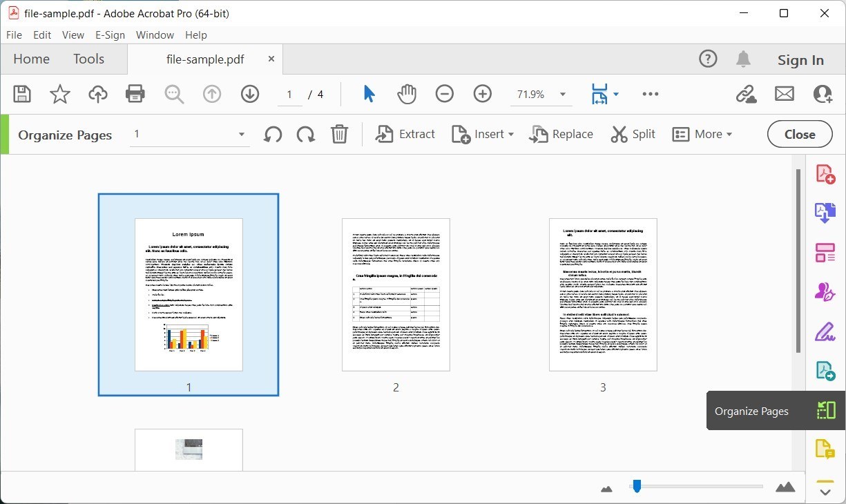Delete the selected page
Image resolution: width=846 pixels, height=504 pixels.
tap(338, 134)
